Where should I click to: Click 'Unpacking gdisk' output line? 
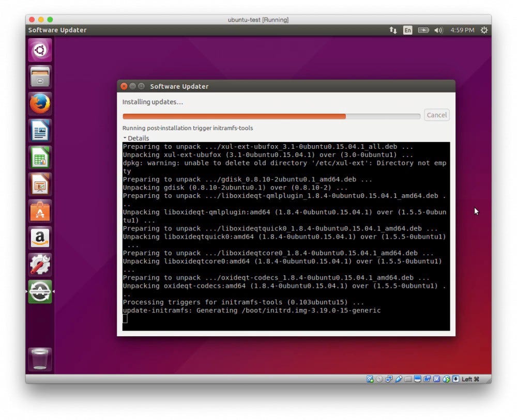point(235,188)
